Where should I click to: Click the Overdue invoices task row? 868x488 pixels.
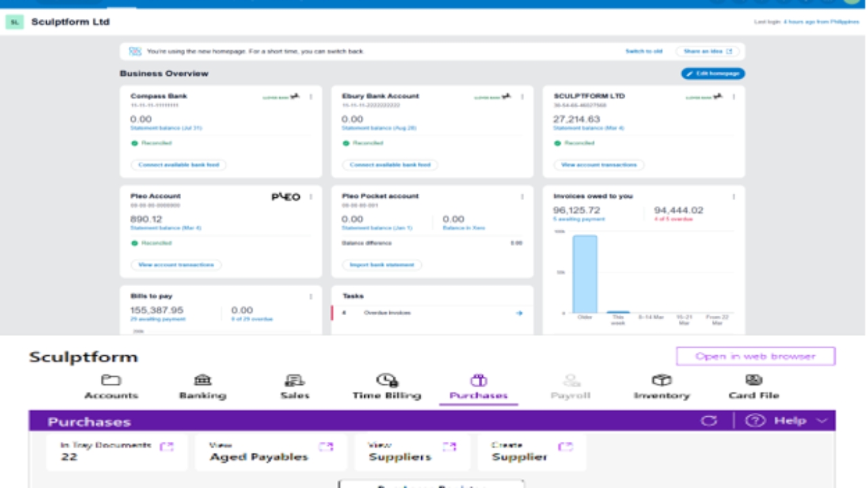click(x=433, y=313)
